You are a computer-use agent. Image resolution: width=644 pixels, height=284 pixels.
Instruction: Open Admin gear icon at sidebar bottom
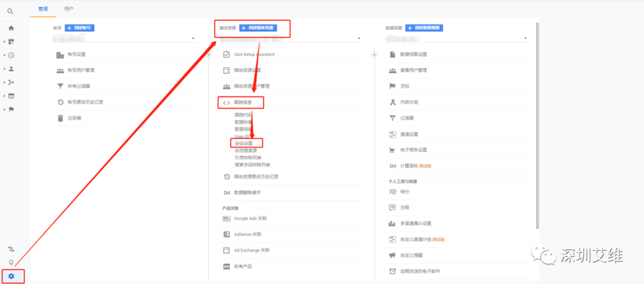(11, 276)
